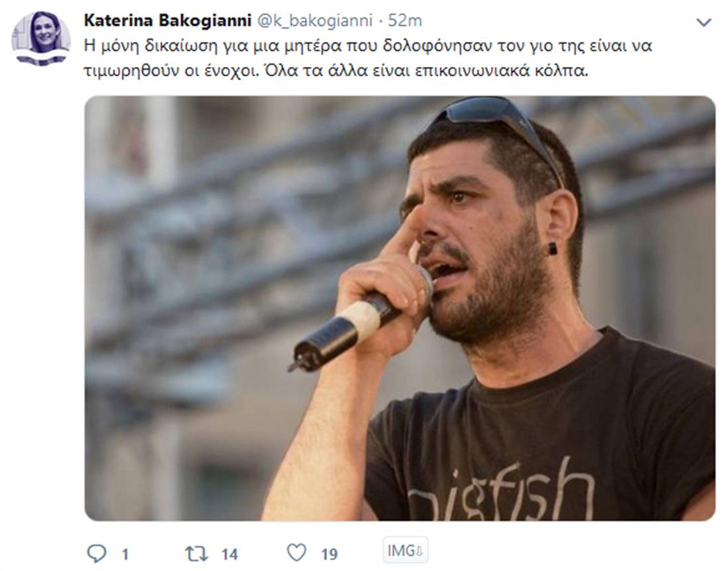Image resolution: width=728 pixels, height=571 pixels.
Task: Click the @k_bakogianni handle
Action: click(x=315, y=21)
